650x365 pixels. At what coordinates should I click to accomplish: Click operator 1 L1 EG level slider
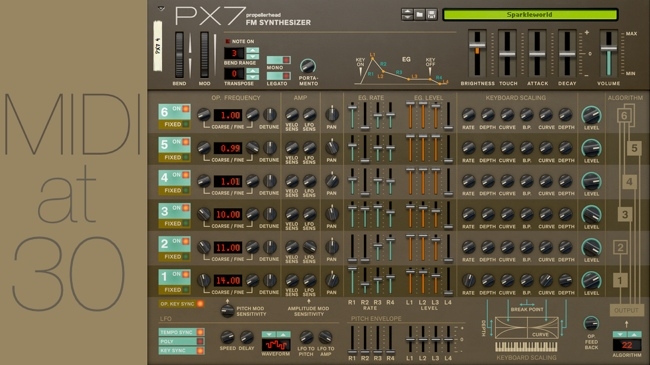[410, 281]
